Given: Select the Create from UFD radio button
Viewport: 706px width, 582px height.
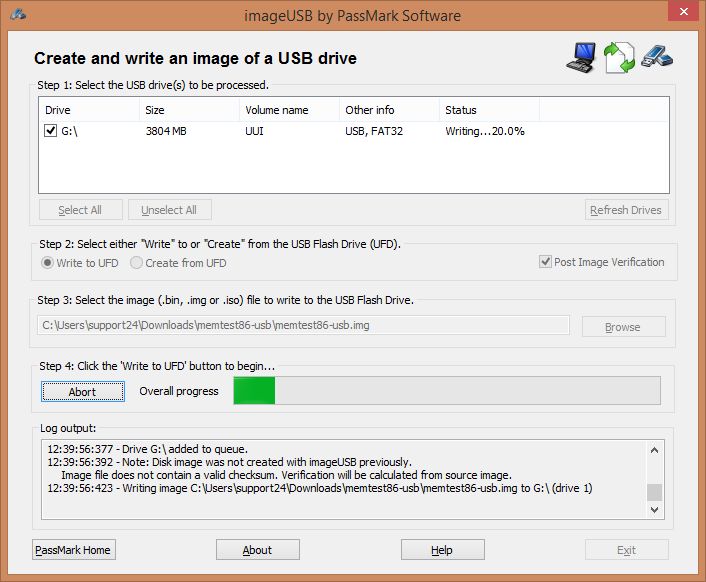Looking at the screenshot, I should (x=136, y=263).
